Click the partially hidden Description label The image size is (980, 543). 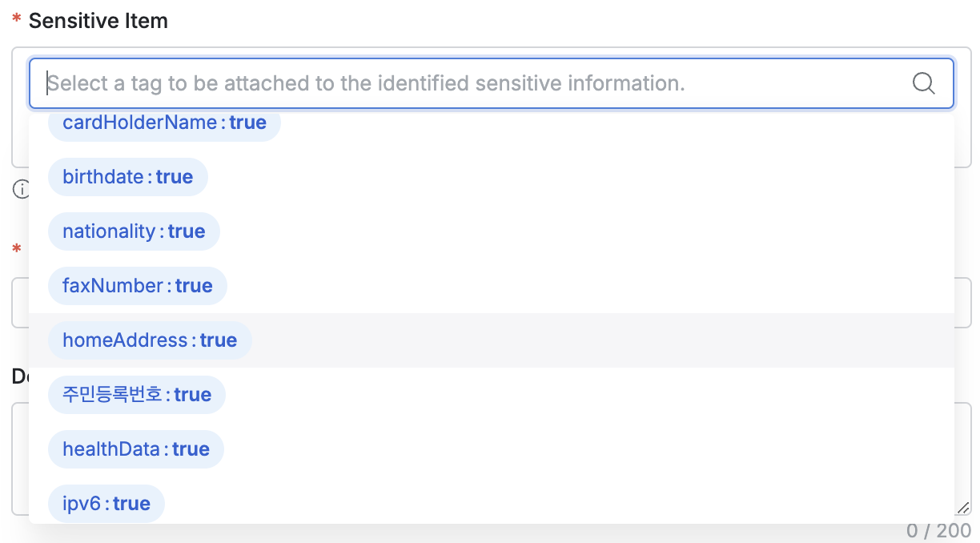point(19,376)
